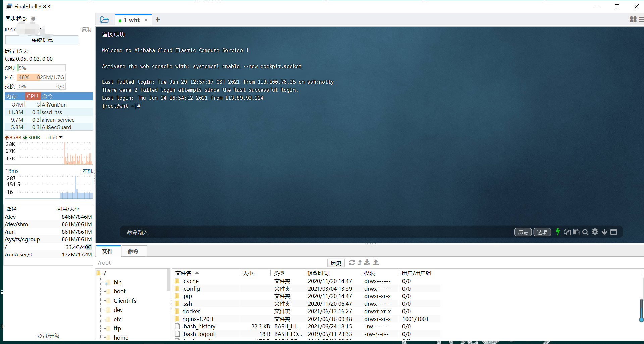Sort files by 大小 column header
This screenshot has width=644, height=344.
point(254,273)
